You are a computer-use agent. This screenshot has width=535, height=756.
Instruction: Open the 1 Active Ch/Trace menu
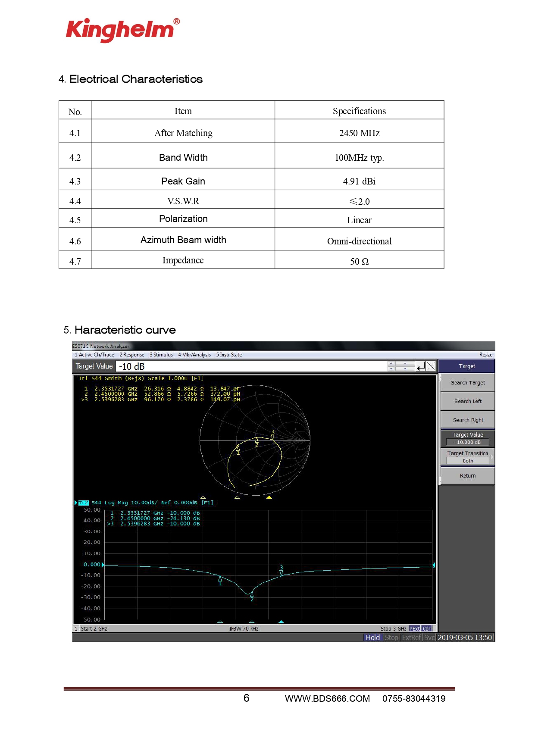[x=94, y=355]
